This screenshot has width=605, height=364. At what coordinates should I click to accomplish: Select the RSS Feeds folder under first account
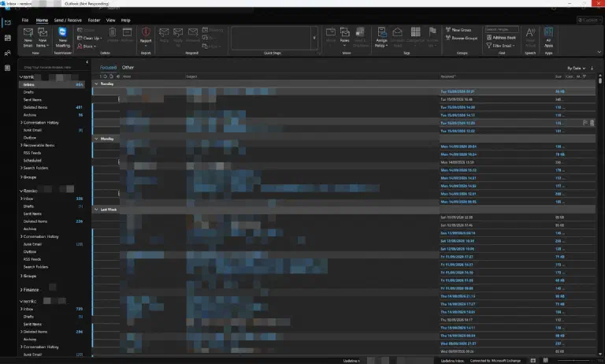point(32,153)
